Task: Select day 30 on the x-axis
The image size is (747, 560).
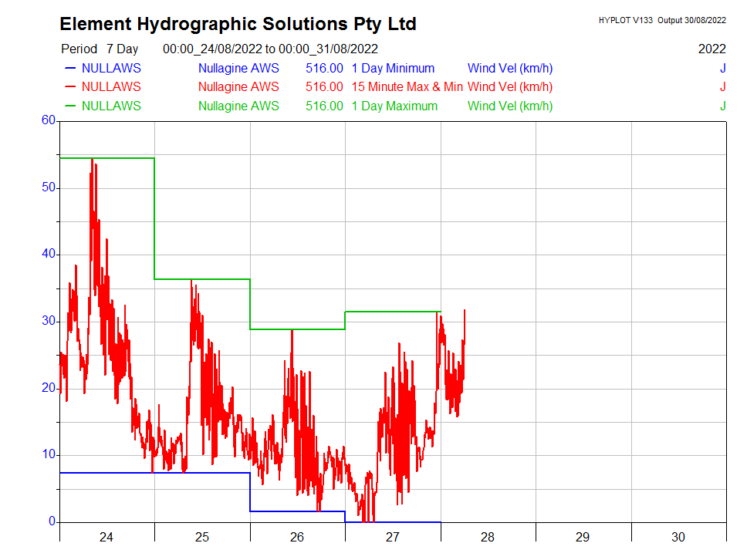Action: [678, 537]
